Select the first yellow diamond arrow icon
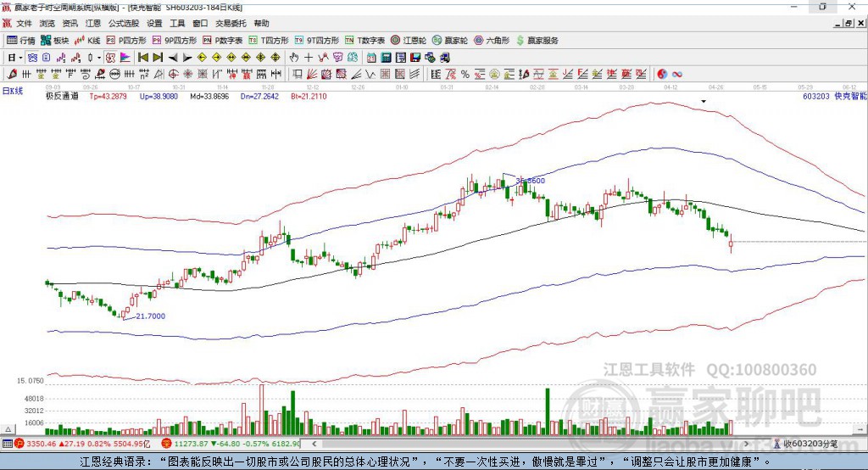The height and width of the screenshot is (470, 868). point(202,58)
